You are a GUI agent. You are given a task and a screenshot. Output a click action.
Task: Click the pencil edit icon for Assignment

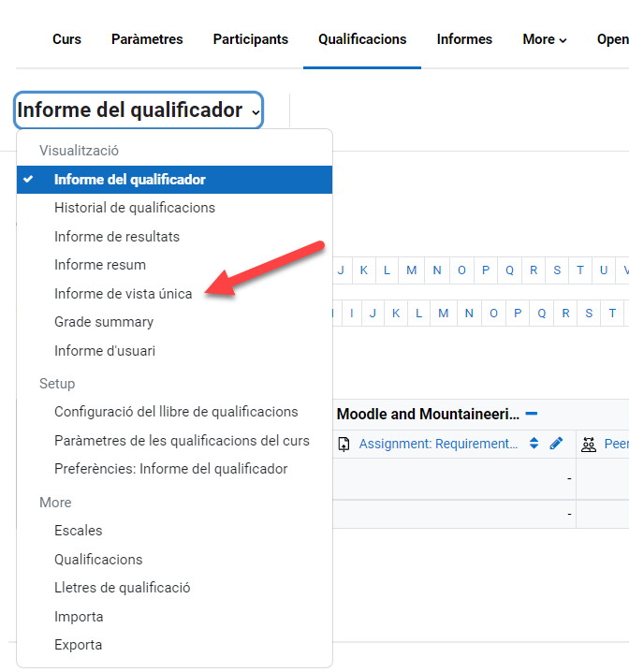click(556, 444)
